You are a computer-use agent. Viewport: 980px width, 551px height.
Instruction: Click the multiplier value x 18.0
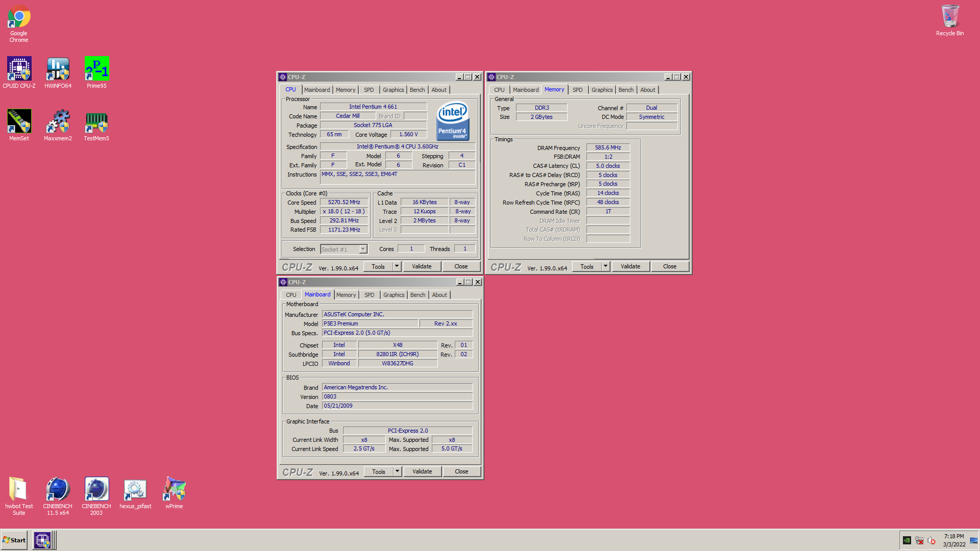tap(344, 212)
